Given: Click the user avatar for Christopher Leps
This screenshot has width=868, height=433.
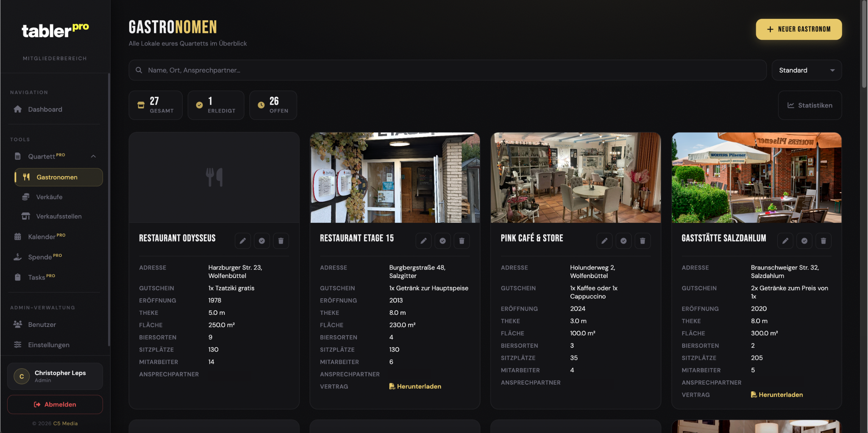Looking at the screenshot, I should click(22, 376).
